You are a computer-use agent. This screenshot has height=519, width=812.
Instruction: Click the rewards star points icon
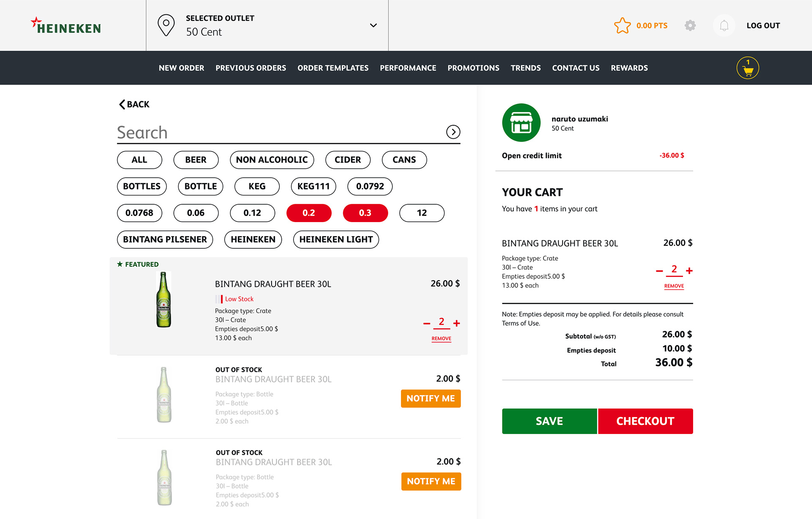pyautogui.click(x=622, y=25)
